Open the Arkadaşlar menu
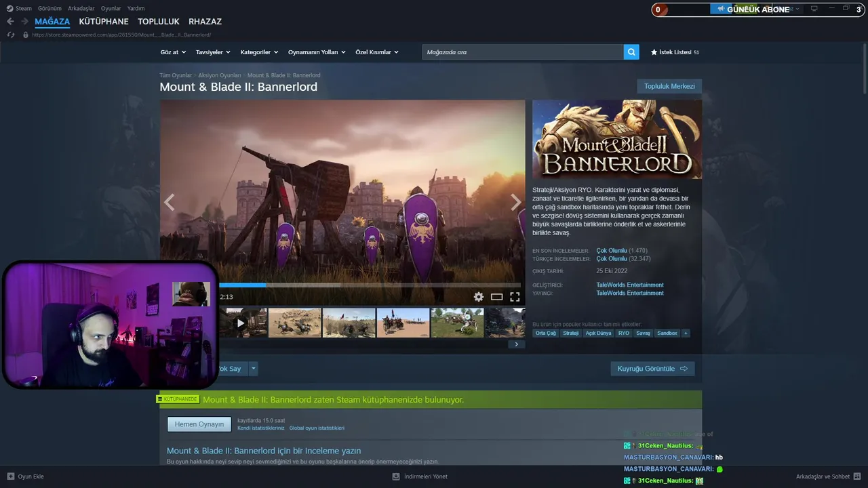The height and width of the screenshot is (488, 868). click(81, 8)
